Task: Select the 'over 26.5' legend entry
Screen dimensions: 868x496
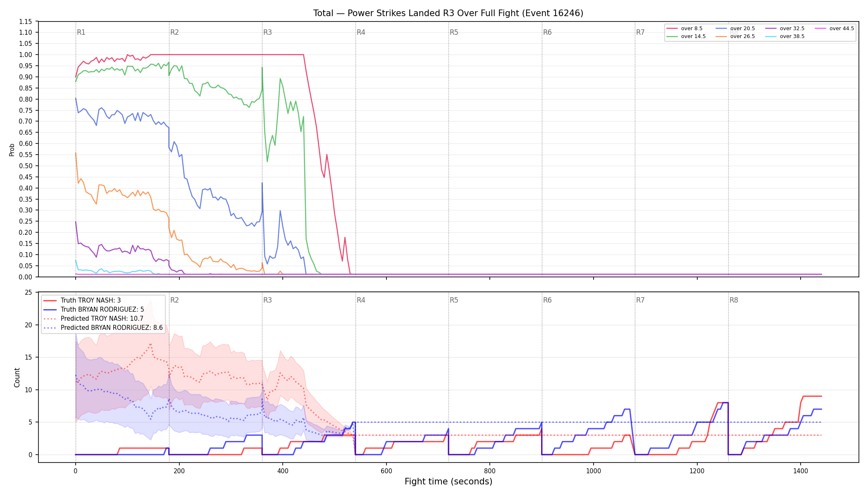Action: 735,36
